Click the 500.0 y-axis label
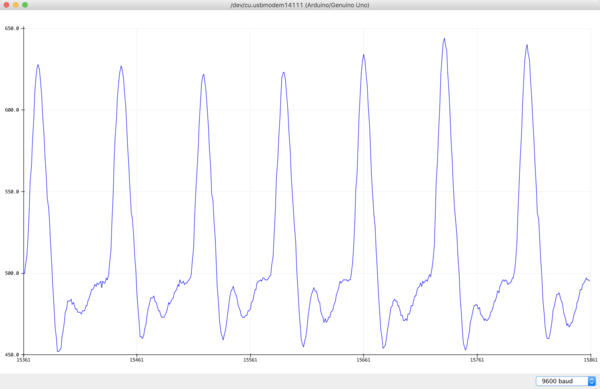 point(11,273)
